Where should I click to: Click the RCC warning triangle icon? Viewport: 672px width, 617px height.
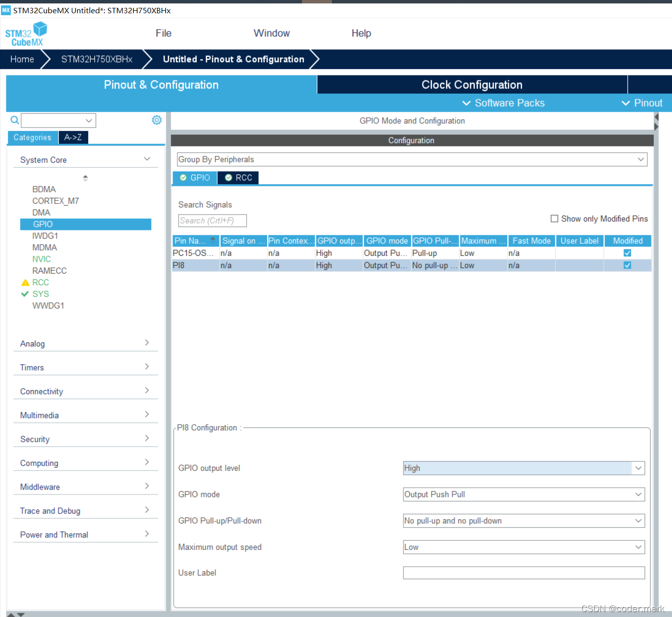(x=25, y=283)
